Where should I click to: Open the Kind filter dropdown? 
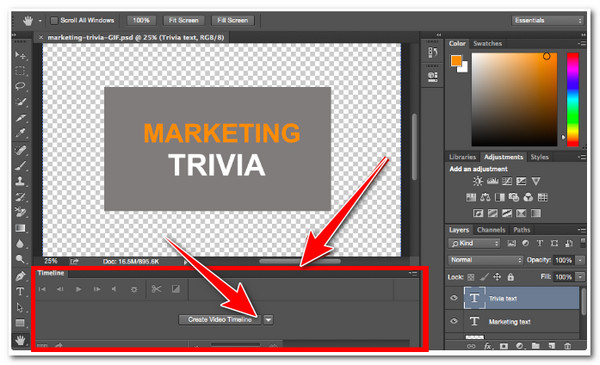point(474,243)
